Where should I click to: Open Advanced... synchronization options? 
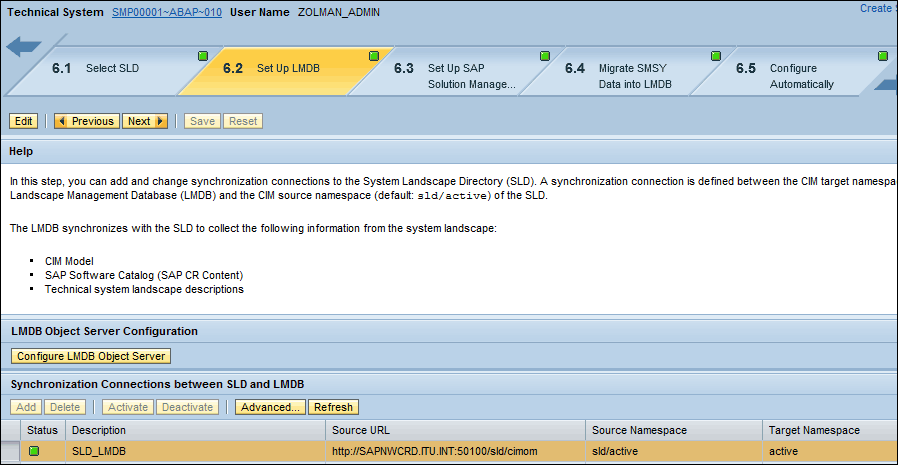point(270,407)
